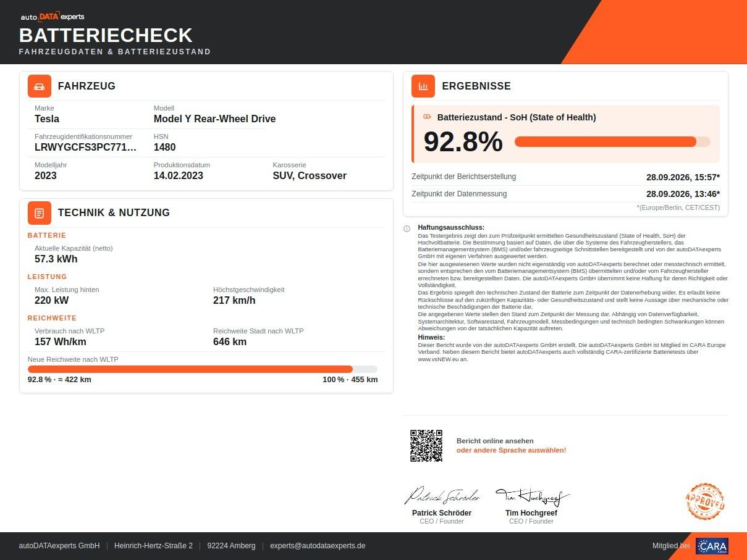The image size is (747, 560).
Task: Click the QR code for online report
Action: (426, 445)
